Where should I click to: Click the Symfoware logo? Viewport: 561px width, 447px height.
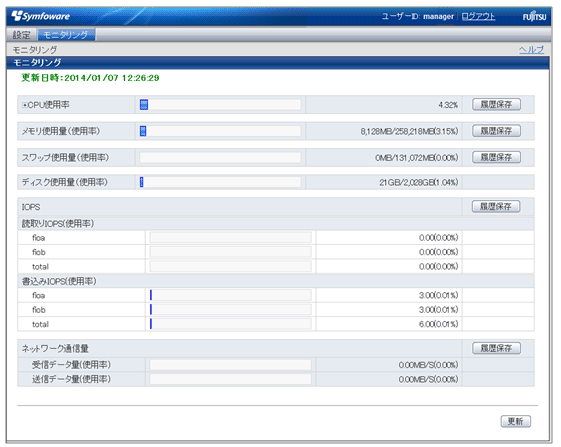(x=40, y=16)
